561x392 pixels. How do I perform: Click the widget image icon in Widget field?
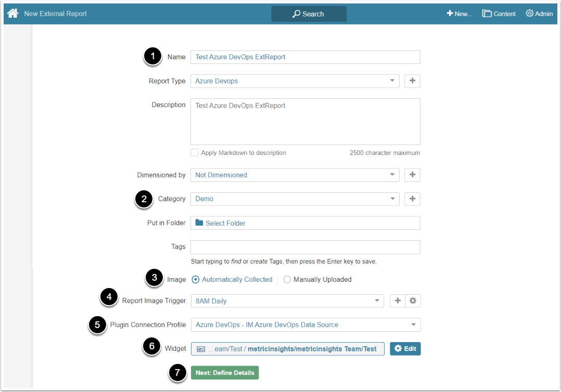(201, 349)
